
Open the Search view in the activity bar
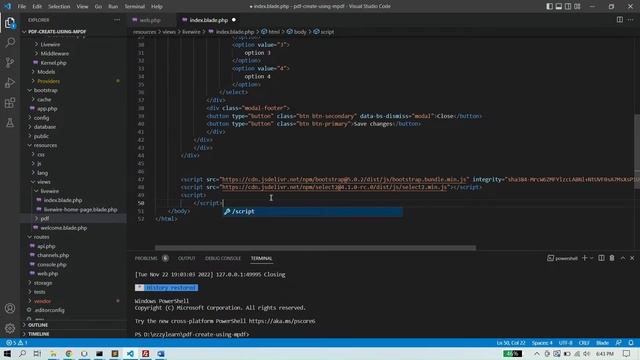[x=10, y=42]
